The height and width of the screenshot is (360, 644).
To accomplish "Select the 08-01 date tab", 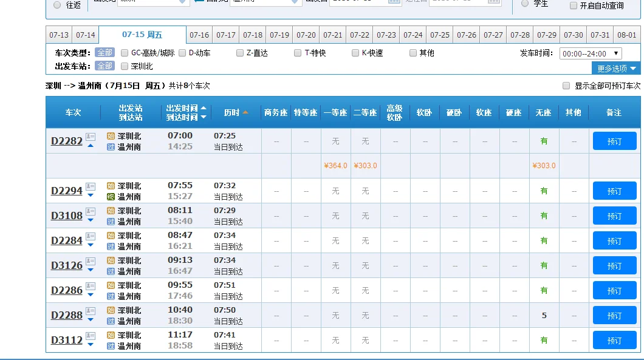I will pyautogui.click(x=627, y=35).
